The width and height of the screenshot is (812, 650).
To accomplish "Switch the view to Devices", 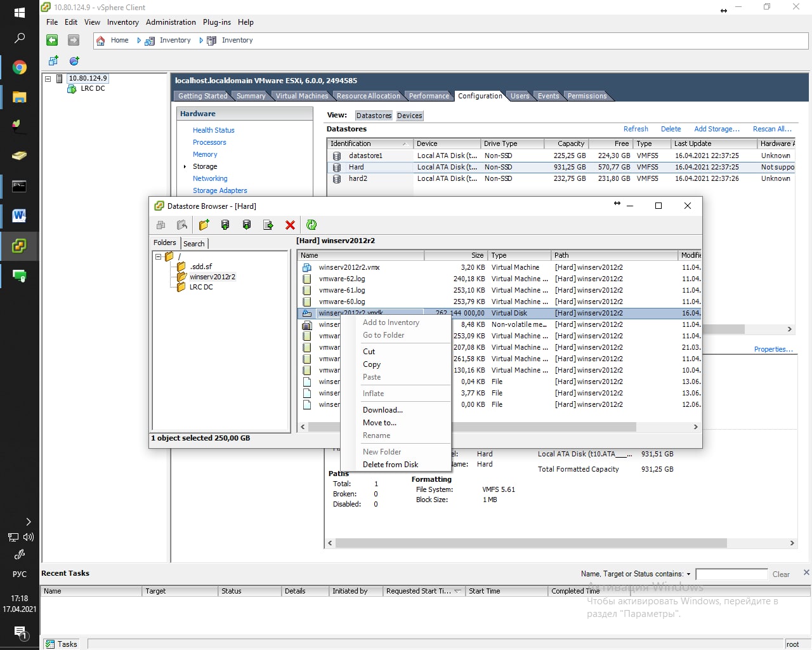I will click(x=410, y=116).
